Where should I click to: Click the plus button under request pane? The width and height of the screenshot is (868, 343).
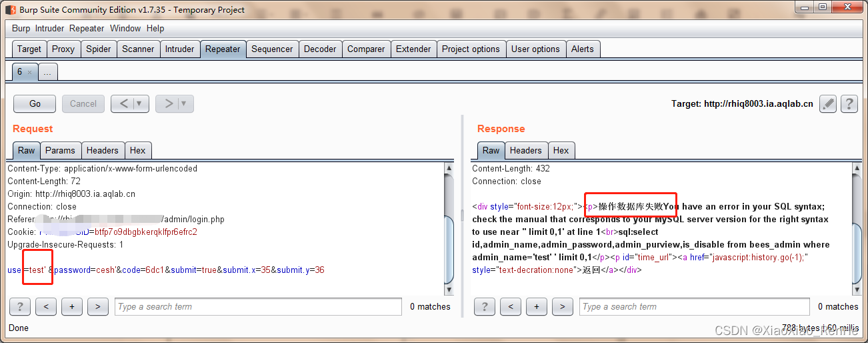tap(71, 306)
